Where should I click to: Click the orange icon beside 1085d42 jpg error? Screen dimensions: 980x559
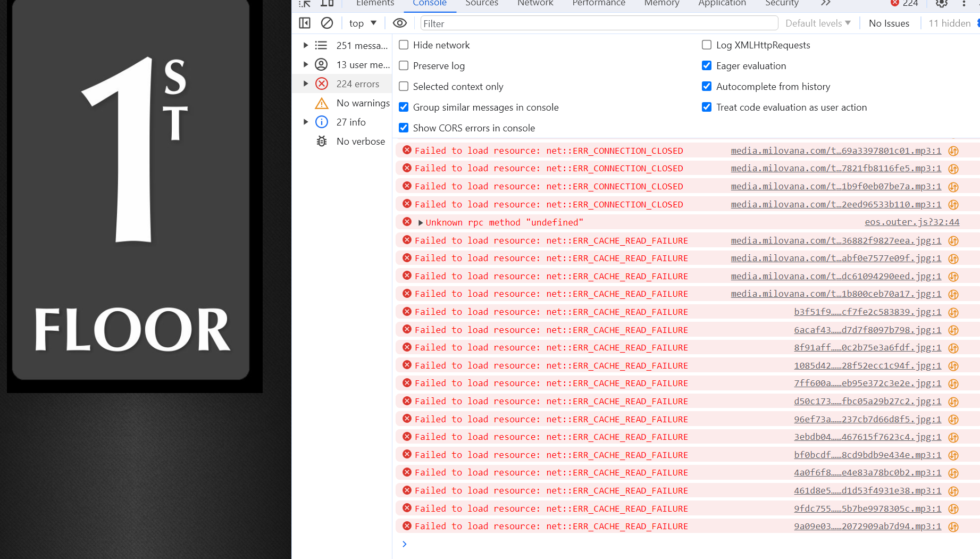[x=953, y=366]
